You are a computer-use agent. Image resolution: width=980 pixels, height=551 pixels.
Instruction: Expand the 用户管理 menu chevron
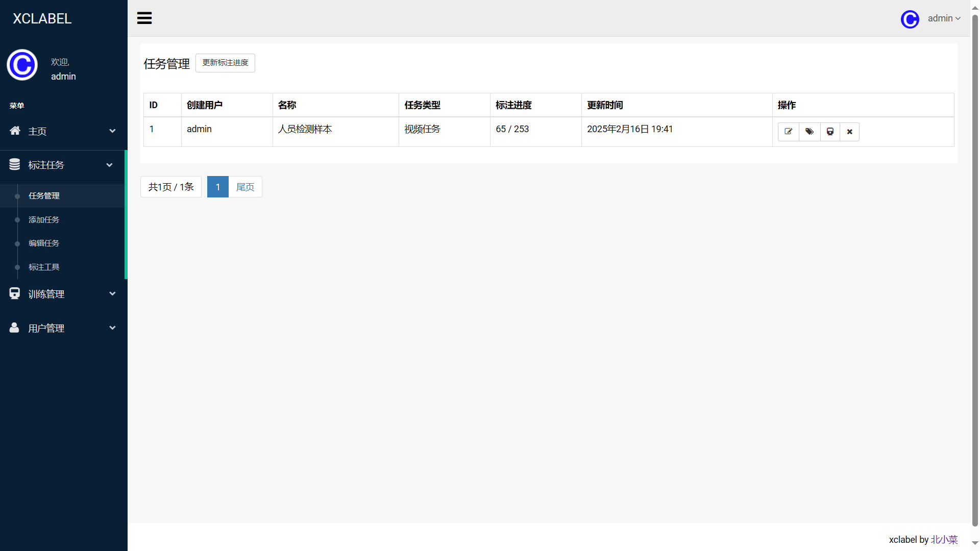click(x=112, y=328)
